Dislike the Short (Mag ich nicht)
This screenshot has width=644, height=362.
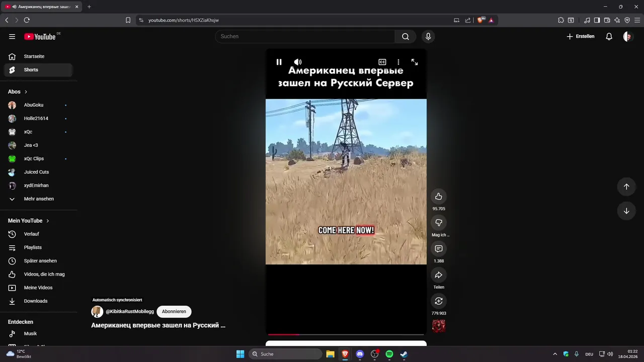[439, 223]
